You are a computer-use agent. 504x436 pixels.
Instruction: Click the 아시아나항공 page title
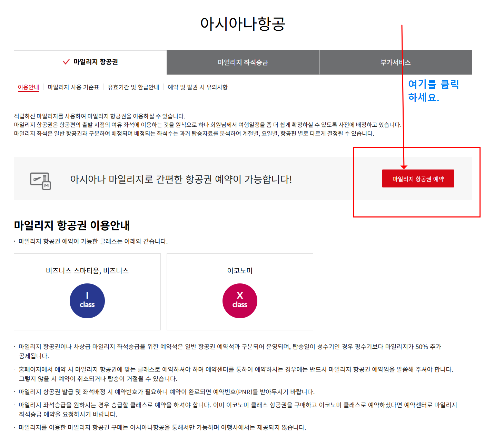click(x=243, y=24)
